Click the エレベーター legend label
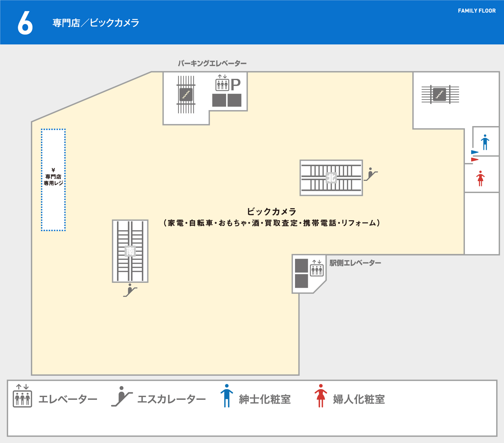 pos(68,399)
